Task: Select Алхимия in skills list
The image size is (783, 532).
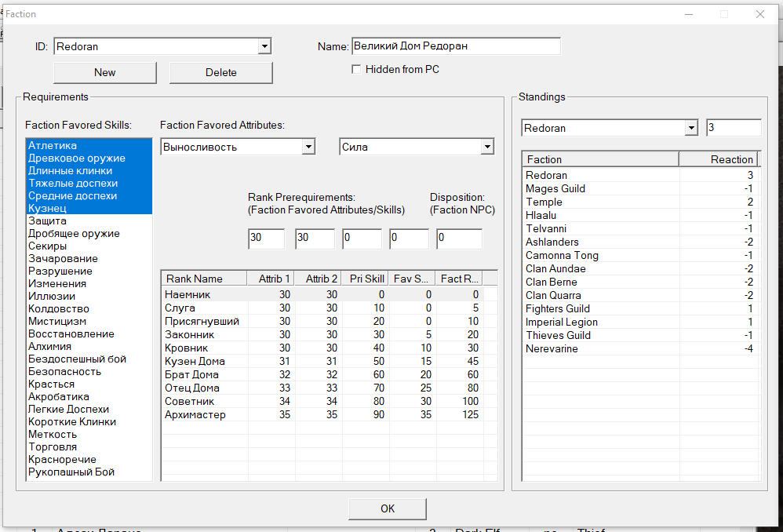Action: tap(89, 346)
